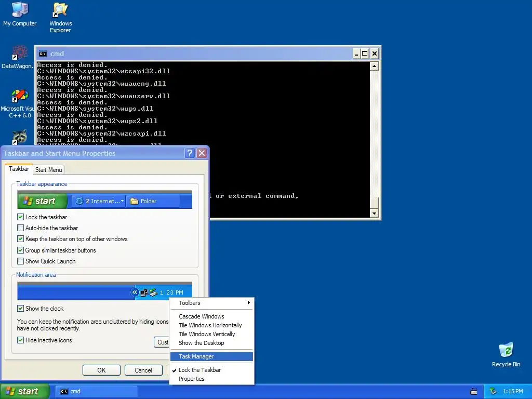The height and width of the screenshot is (399, 532).
Task: Open Task Manager from context menu
Action: coord(212,356)
